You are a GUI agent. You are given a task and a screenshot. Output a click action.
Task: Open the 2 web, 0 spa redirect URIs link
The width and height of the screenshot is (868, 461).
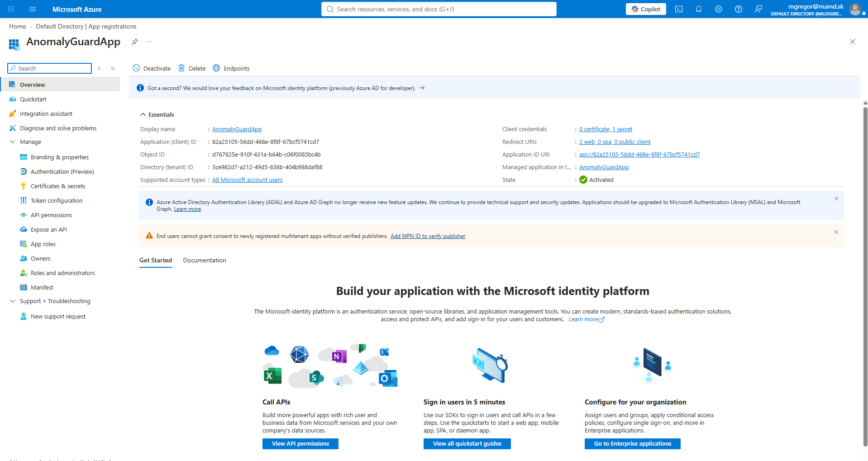pos(615,142)
